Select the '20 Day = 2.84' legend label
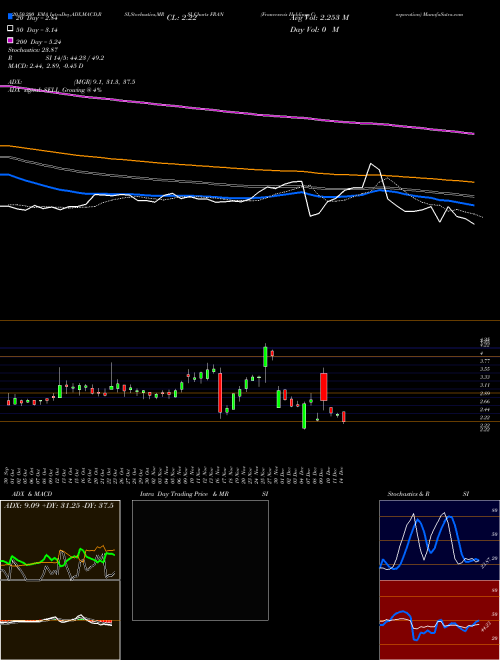Screen dimensions: 500x660 [x=37, y=18]
